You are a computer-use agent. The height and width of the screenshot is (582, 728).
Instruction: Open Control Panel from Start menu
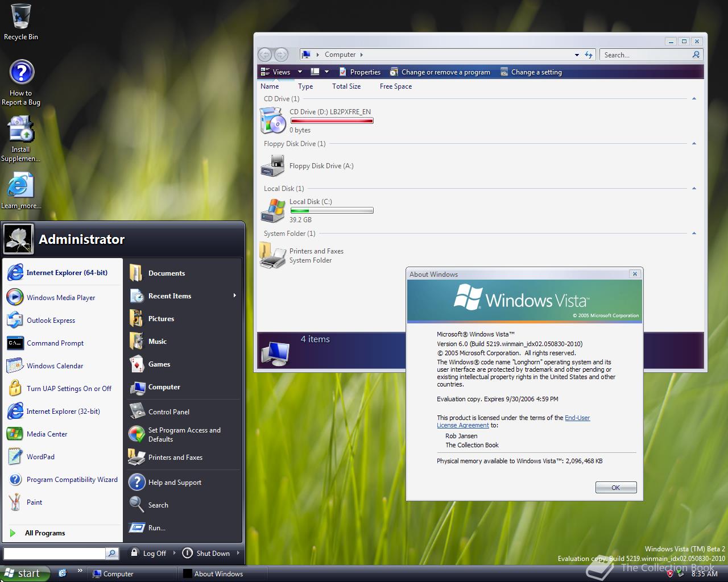pos(183,411)
